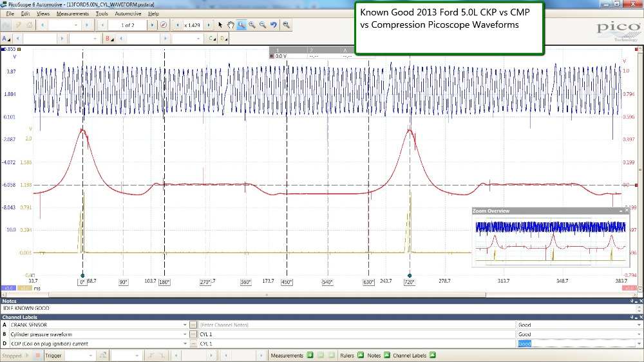Screen dimensions: 644x362
Task: Click Channel D ellipsis button
Action: point(193,344)
